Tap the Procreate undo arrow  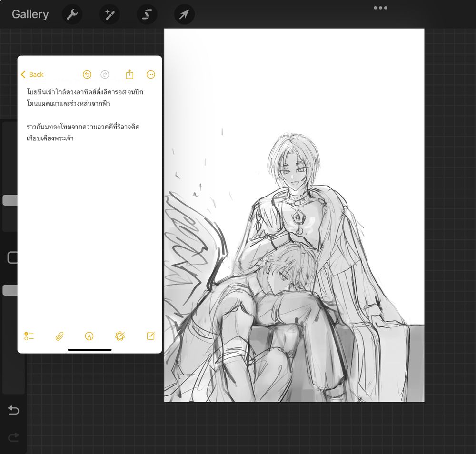pyautogui.click(x=13, y=410)
